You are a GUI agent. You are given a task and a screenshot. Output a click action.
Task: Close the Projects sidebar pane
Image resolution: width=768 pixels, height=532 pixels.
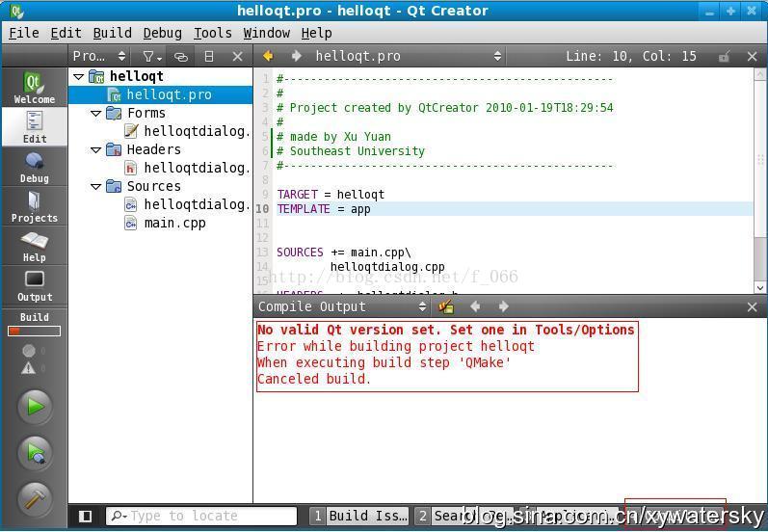pos(238,57)
